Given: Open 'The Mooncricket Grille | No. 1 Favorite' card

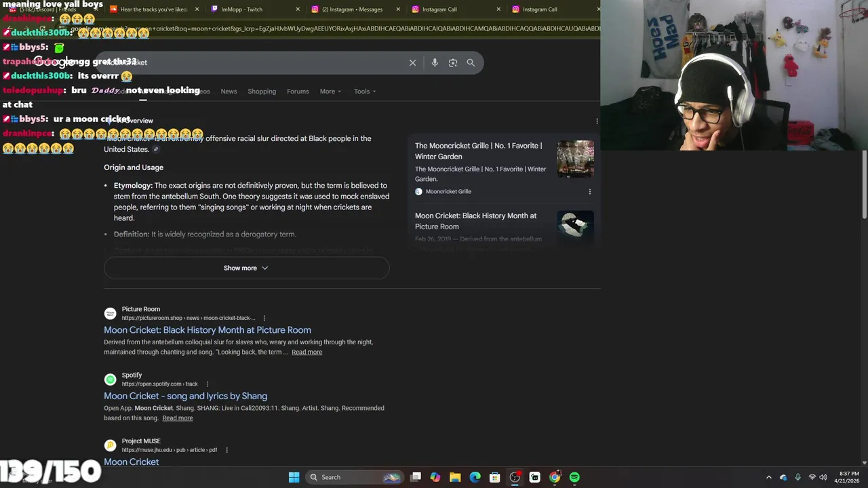Looking at the screenshot, I should click(479, 151).
